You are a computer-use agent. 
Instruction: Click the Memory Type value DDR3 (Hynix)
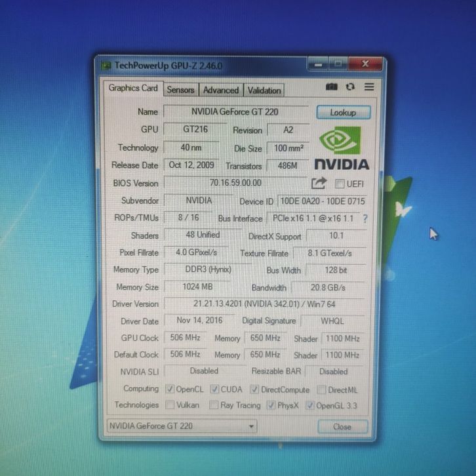tap(208, 269)
